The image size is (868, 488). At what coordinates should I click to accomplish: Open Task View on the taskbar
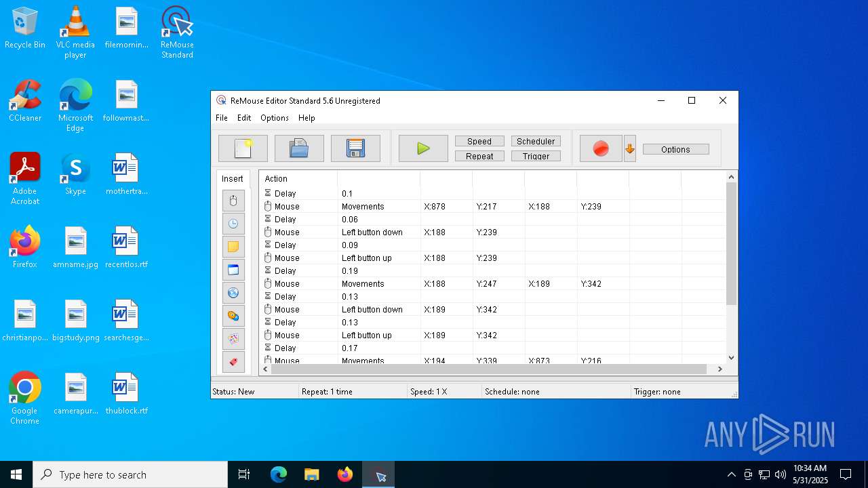coord(244,474)
